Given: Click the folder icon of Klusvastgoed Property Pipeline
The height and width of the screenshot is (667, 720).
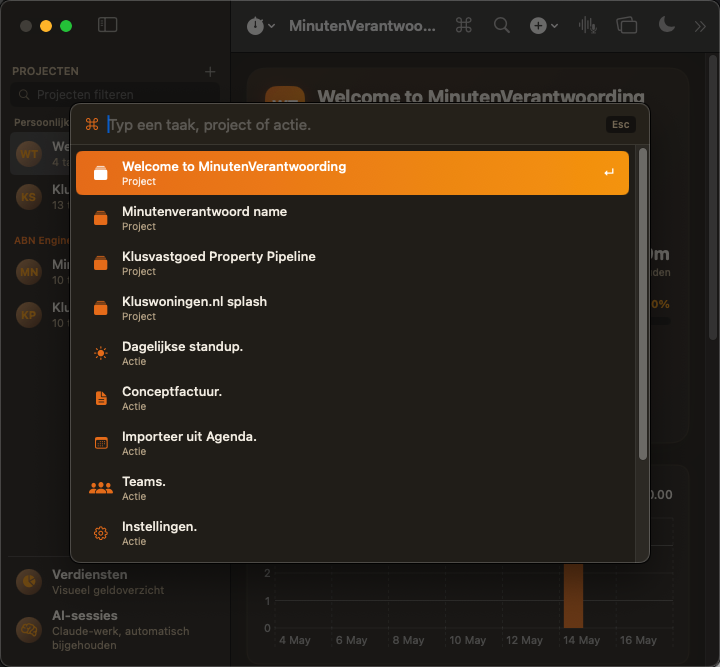Looking at the screenshot, I should [101, 263].
